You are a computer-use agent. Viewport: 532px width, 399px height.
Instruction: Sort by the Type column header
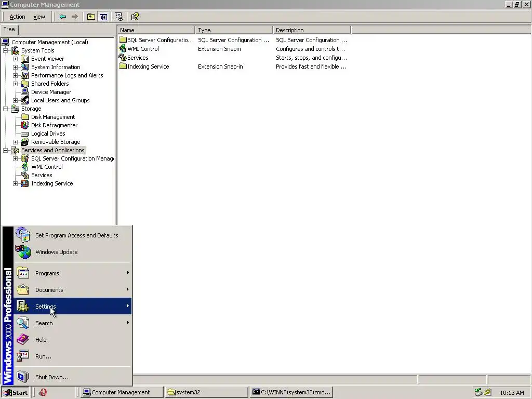click(x=234, y=30)
